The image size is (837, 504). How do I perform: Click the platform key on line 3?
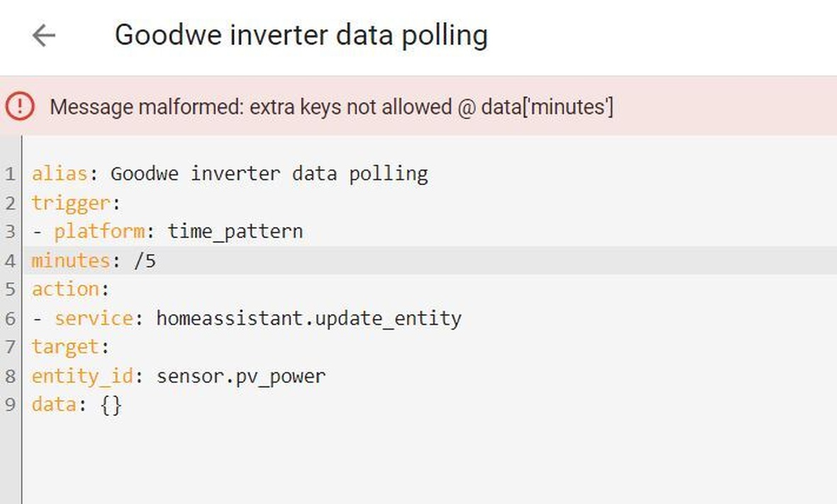(x=99, y=232)
